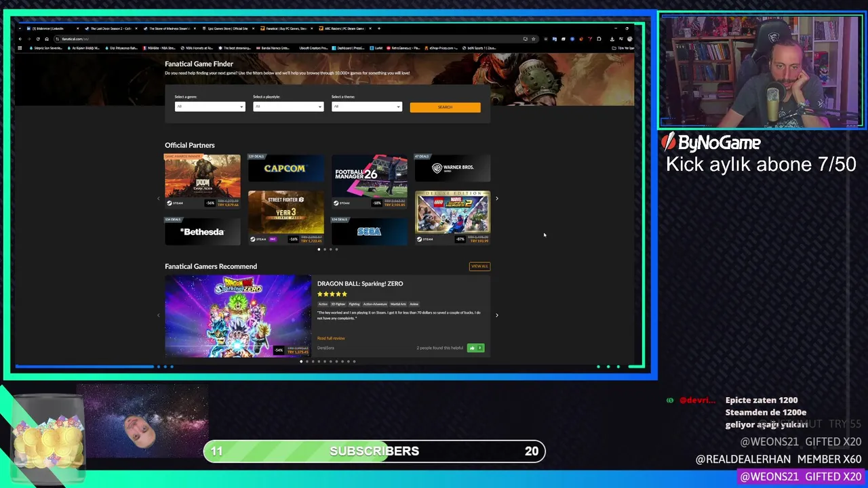This screenshot has width=868, height=488.
Task: Open the LEGO Marvel Super Heroes 2 card
Action: [x=452, y=217]
